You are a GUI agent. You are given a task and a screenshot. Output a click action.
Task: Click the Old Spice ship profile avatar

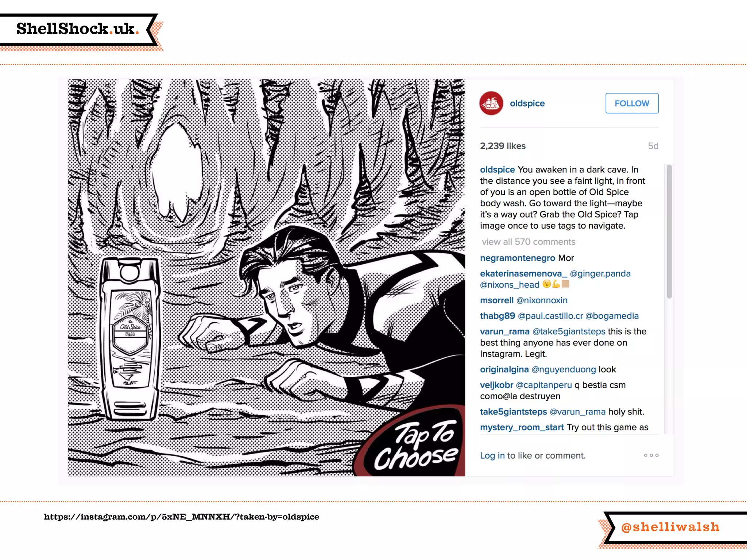491,103
